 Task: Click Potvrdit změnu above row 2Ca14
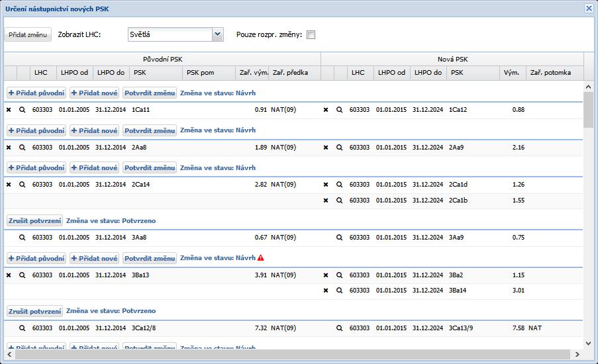coord(150,167)
